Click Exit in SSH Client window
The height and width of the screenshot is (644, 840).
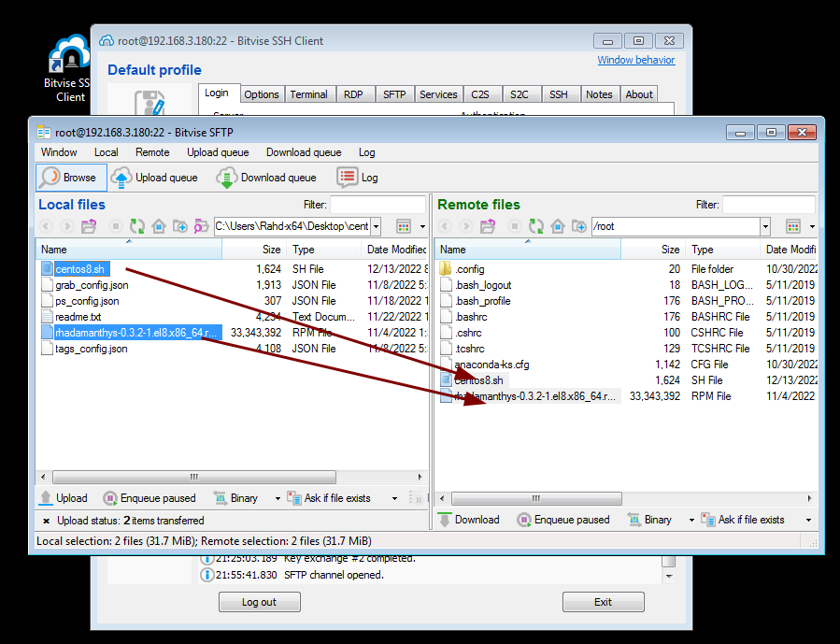604,602
